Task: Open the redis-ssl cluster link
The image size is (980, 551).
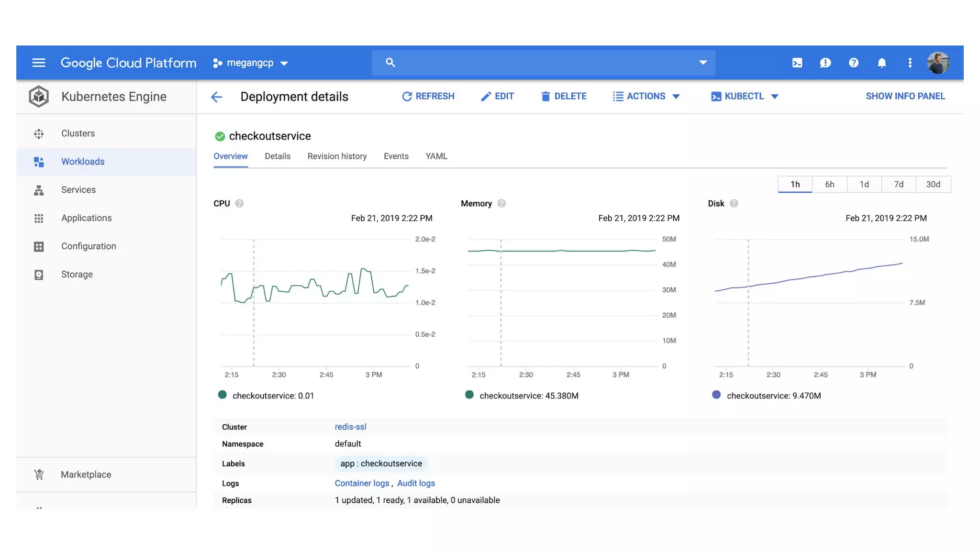Action: 350,427
